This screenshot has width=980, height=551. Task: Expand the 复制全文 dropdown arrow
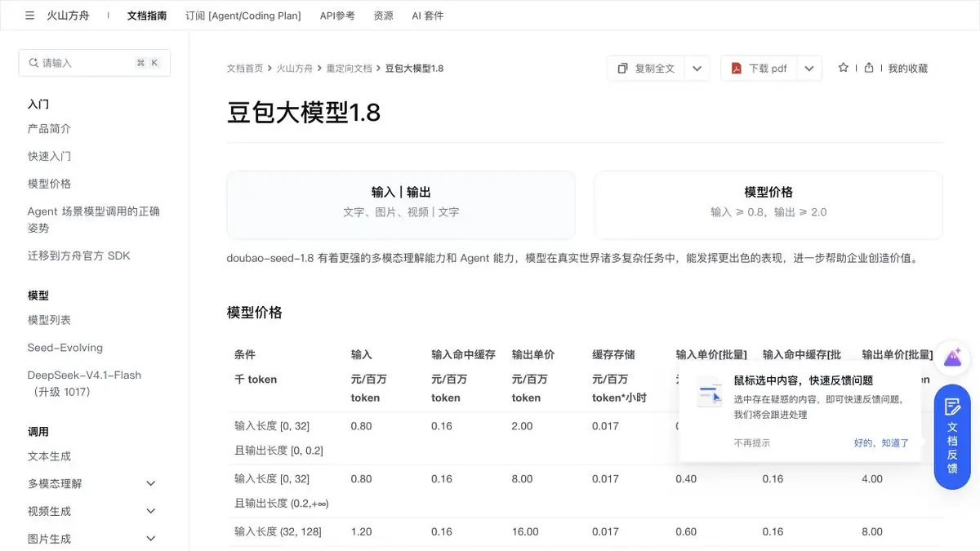(x=697, y=69)
